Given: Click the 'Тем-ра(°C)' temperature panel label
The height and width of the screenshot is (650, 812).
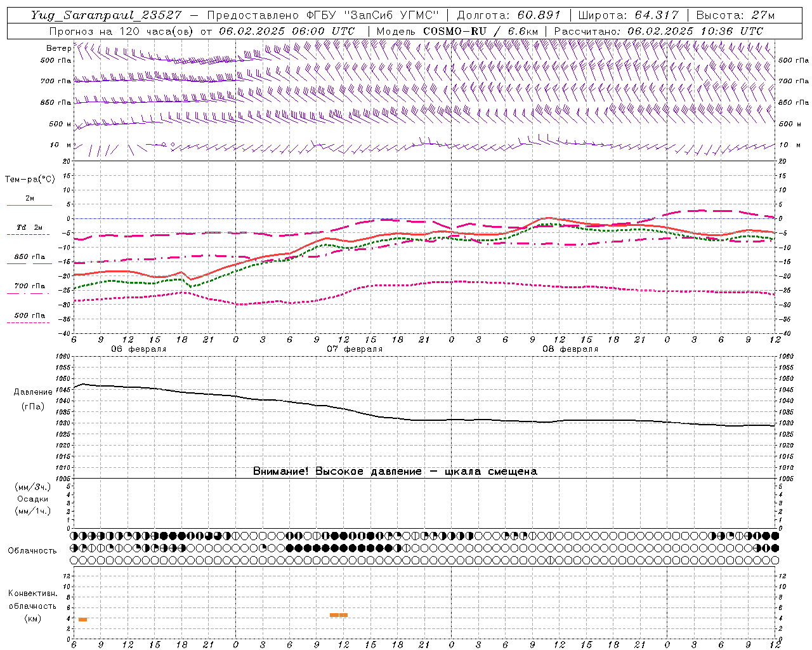Looking at the screenshot, I should click(30, 180).
